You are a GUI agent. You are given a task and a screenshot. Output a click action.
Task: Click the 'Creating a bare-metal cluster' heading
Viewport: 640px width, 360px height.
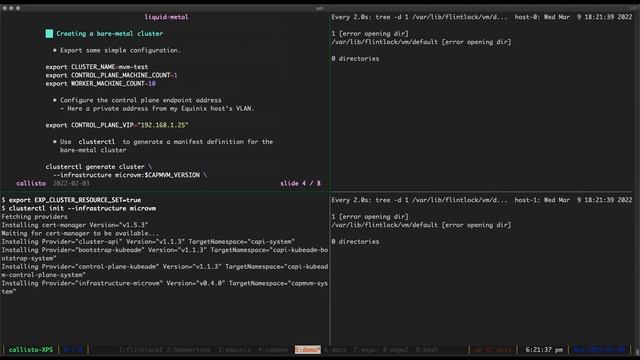(x=109, y=33)
